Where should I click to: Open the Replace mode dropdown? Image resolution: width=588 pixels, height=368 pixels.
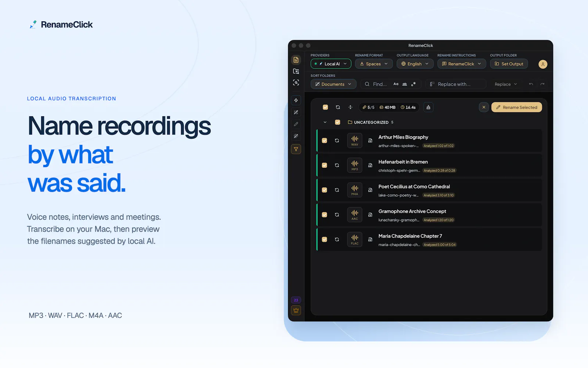pyautogui.click(x=506, y=84)
